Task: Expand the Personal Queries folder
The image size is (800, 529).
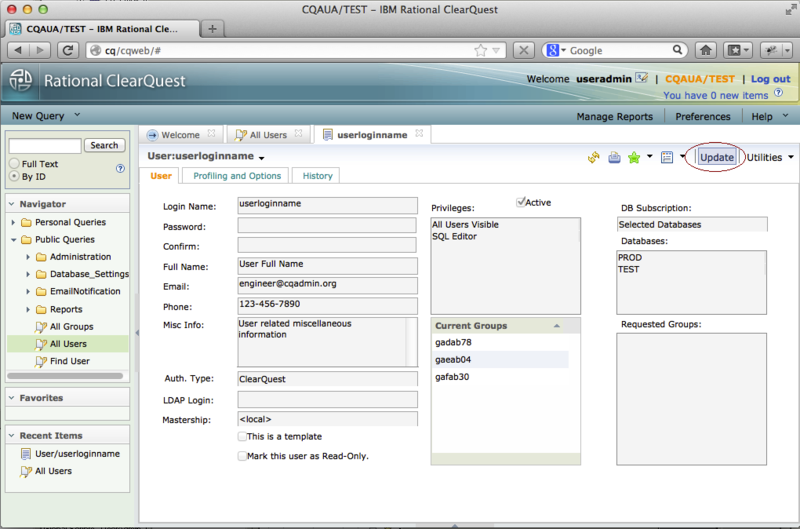Action: point(13,222)
